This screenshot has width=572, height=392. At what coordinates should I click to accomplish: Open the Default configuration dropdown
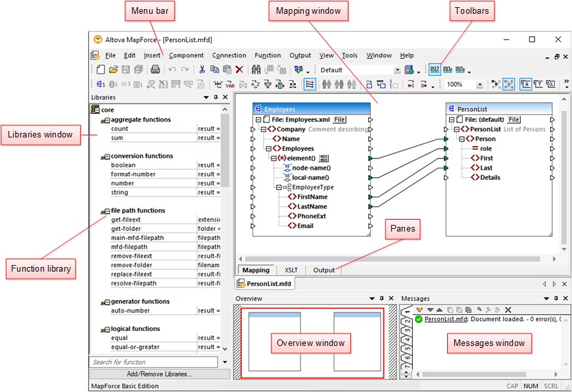pos(397,70)
